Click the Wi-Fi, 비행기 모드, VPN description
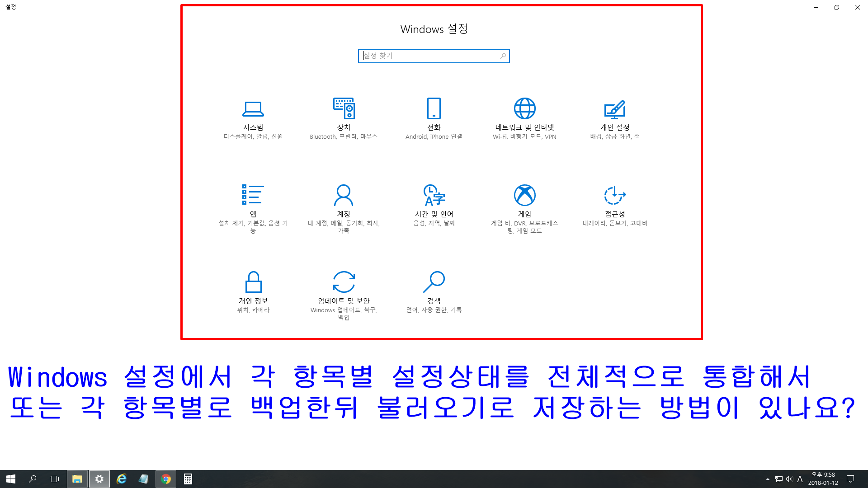Screen dimensions: 868x488 point(524,136)
